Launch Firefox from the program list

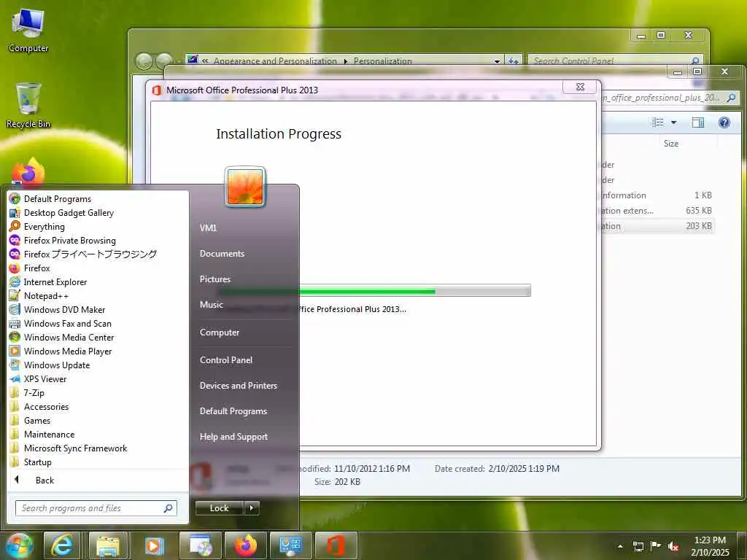[36, 268]
